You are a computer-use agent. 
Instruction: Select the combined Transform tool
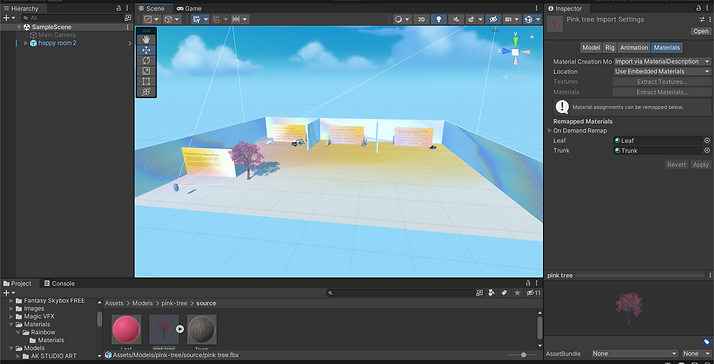click(x=146, y=92)
